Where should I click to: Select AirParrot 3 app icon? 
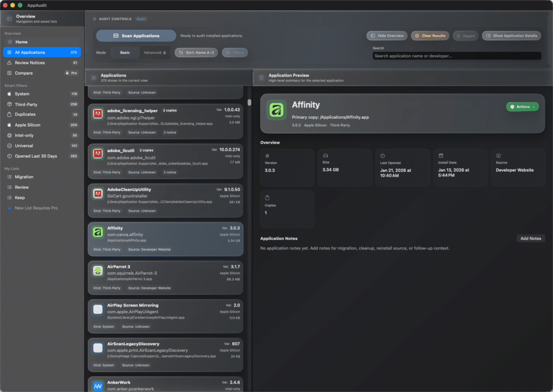(98, 271)
